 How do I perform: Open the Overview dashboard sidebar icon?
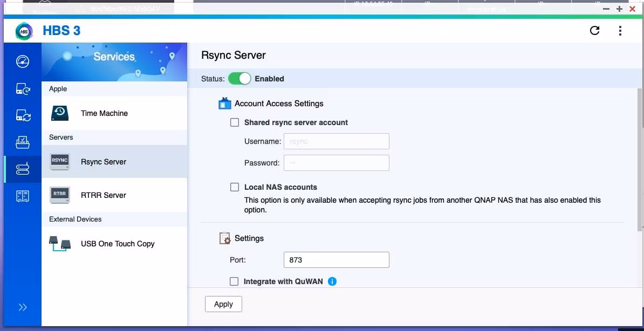[23, 61]
